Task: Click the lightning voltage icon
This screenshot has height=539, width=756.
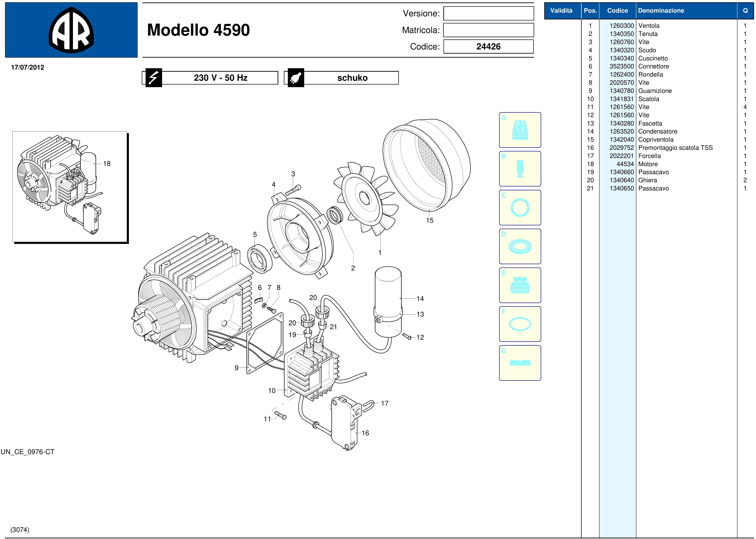Action: pyautogui.click(x=153, y=78)
